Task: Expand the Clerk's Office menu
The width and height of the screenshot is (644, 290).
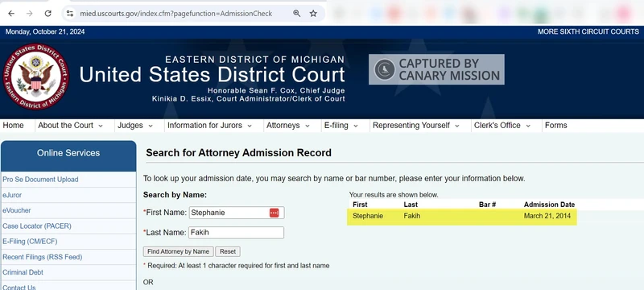Action: pos(502,126)
